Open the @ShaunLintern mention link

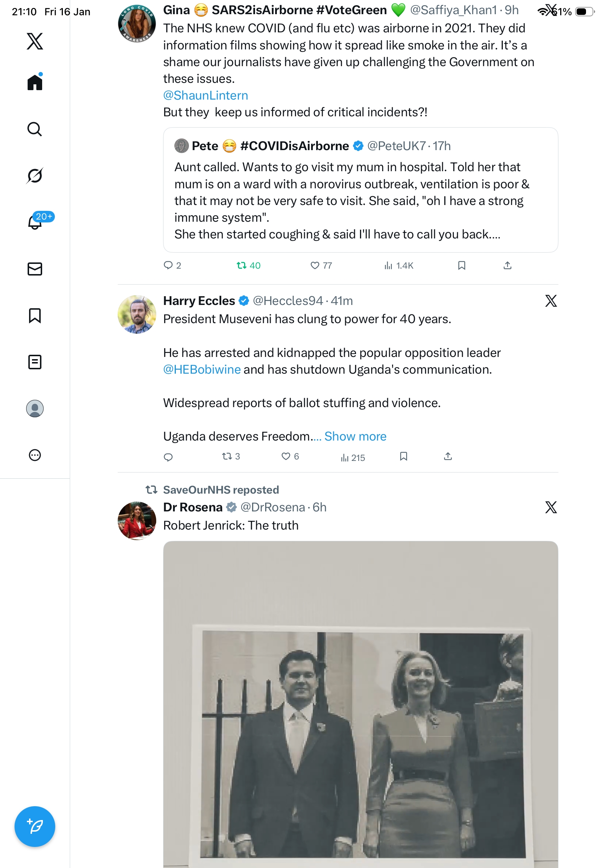coord(206,95)
